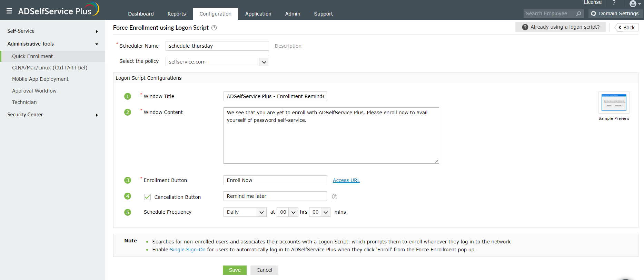
Task: Open the Sample Preview thumbnail
Action: tap(614, 103)
